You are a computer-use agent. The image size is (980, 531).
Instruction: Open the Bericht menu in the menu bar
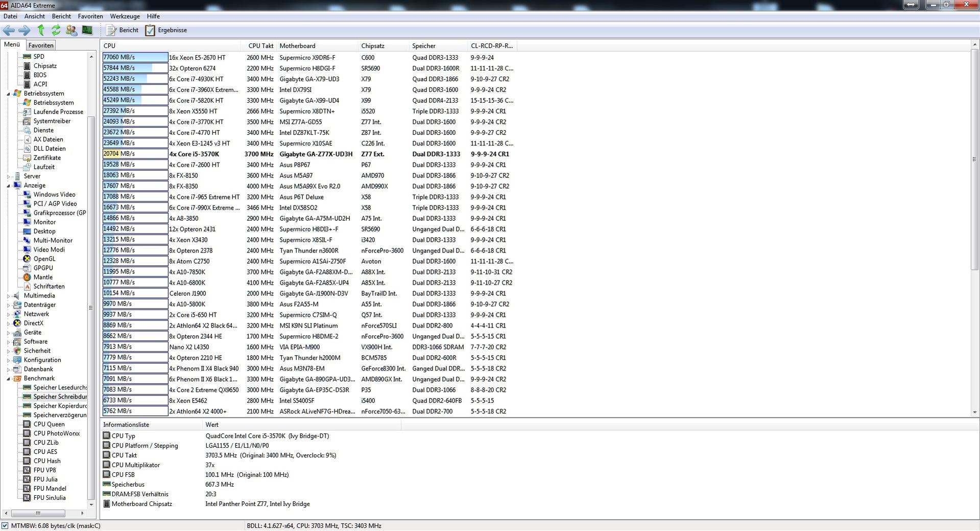[x=61, y=16]
